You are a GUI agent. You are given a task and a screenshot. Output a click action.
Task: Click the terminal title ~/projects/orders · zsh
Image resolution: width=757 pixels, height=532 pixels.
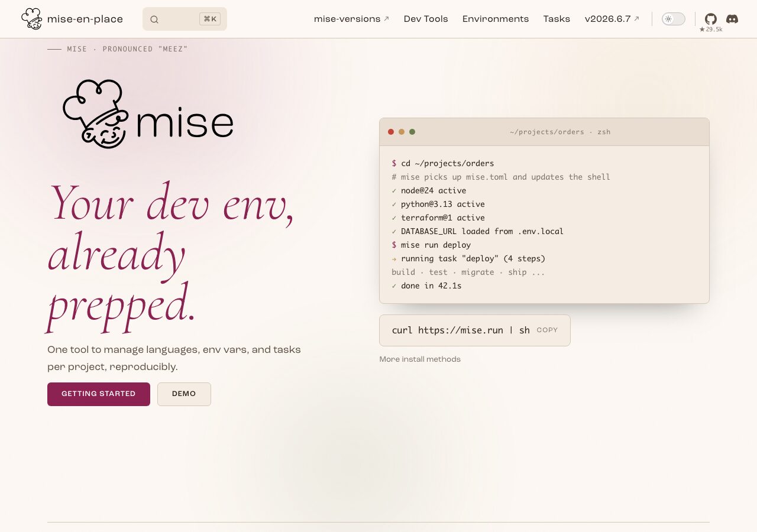pyautogui.click(x=560, y=132)
